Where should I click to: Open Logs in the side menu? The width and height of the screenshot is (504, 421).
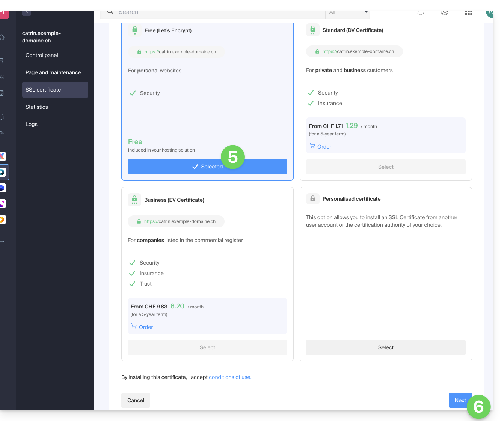[x=32, y=124]
